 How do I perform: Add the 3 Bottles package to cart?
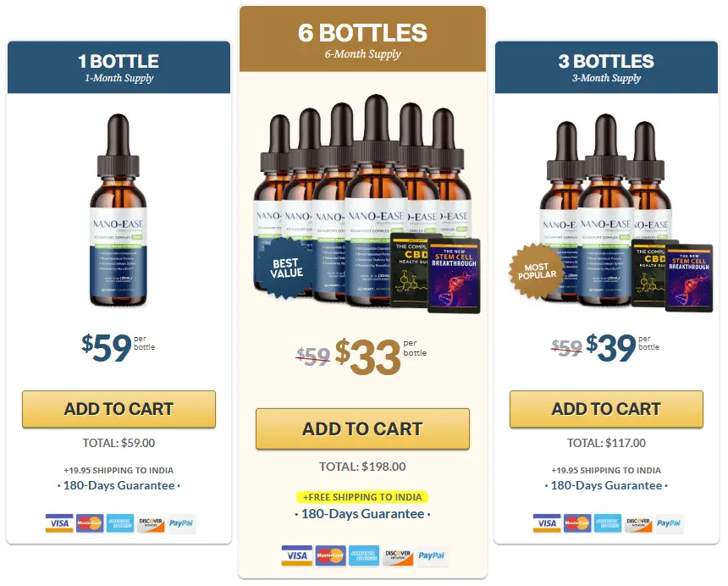pyautogui.click(x=606, y=409)
